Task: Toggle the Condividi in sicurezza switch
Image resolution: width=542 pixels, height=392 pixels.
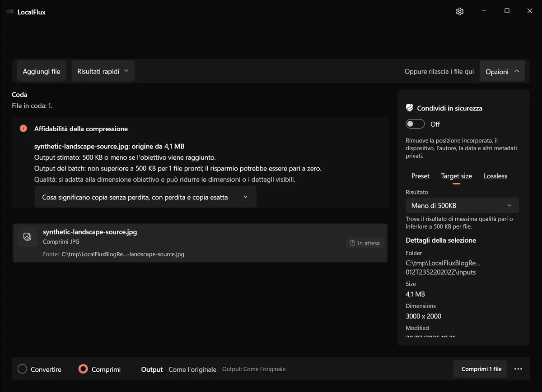Action: 415,124
